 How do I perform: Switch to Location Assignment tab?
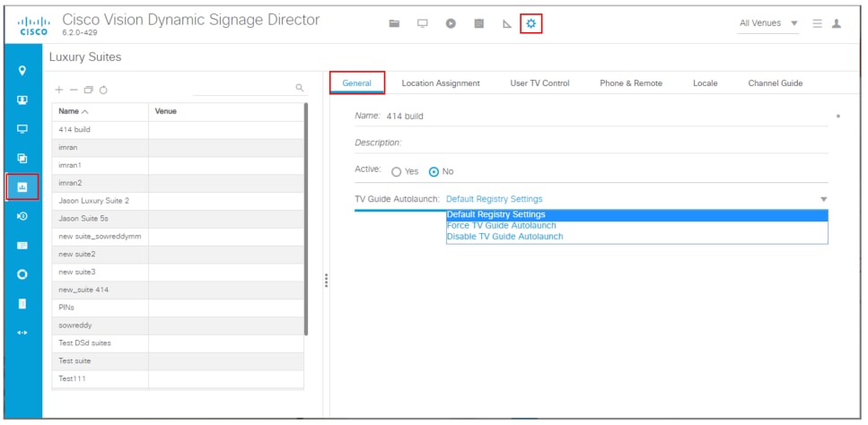pyautogui.click(x=441, y=83)
